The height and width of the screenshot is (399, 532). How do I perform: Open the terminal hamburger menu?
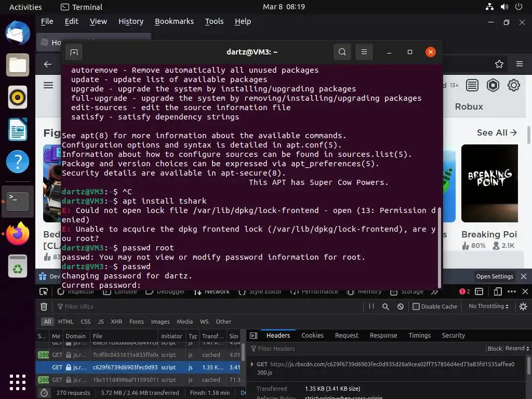(x=364, y=52)
